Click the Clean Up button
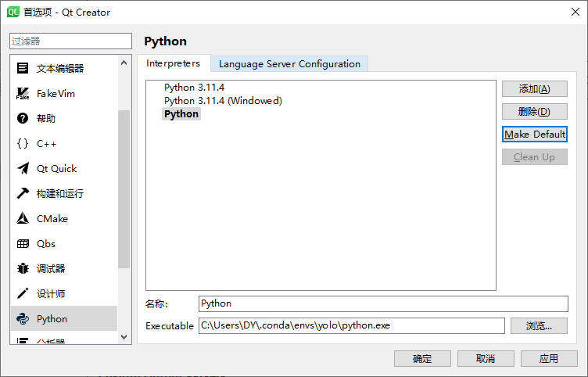This screenshot has width=588, height=377. click(534, 156)
